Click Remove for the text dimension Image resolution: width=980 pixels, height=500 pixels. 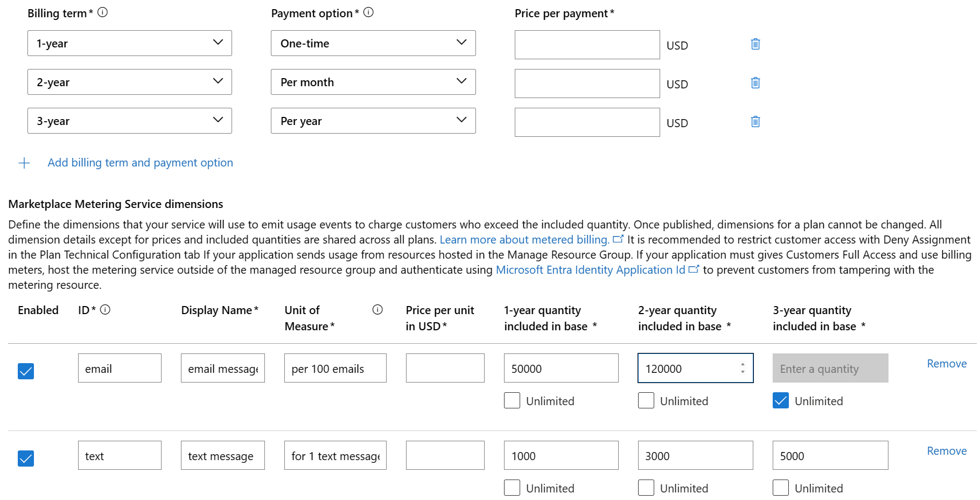coord(947,451)
